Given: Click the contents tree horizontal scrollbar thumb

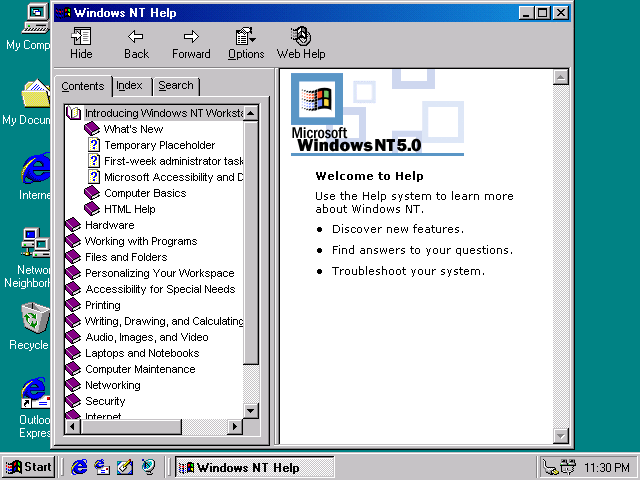Looking at the screenshot, I should 131,427.
